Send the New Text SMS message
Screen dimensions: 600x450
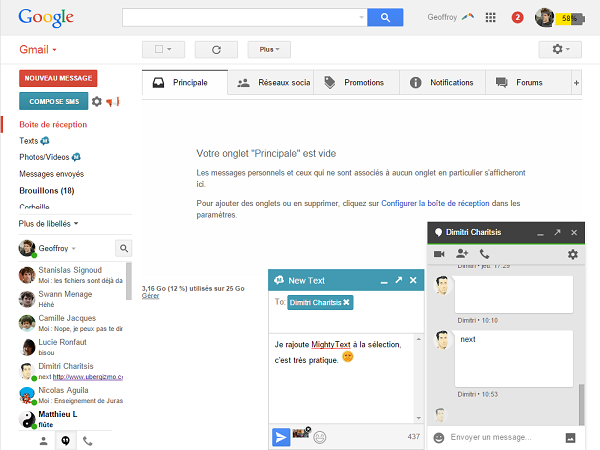(x=281, y=437)
